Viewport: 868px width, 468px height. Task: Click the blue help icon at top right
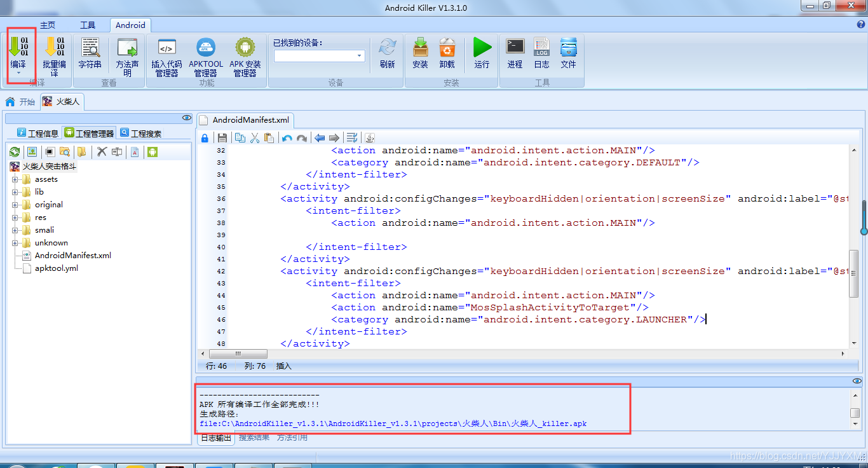[861, 25]
